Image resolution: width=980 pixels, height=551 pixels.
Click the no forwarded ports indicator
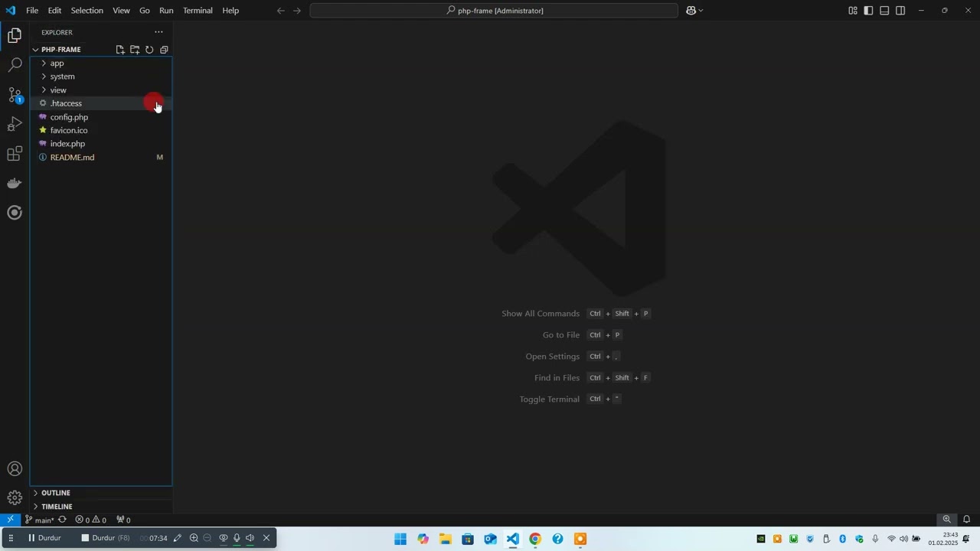(x=122, y=520)
